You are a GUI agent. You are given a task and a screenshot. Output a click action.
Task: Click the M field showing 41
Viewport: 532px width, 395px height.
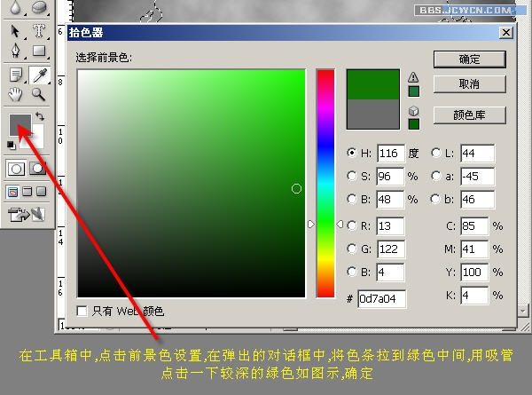tap(474, 249)
